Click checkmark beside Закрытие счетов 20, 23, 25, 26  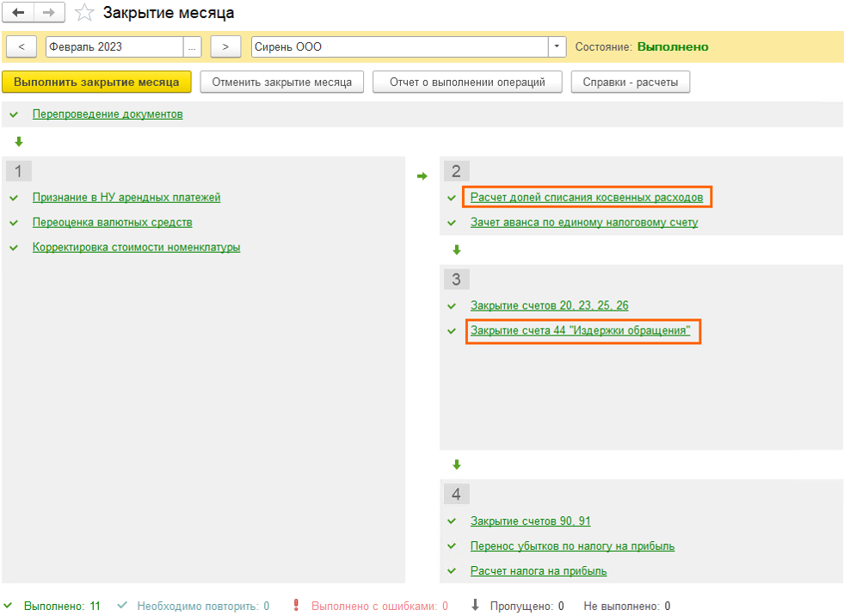453,305
